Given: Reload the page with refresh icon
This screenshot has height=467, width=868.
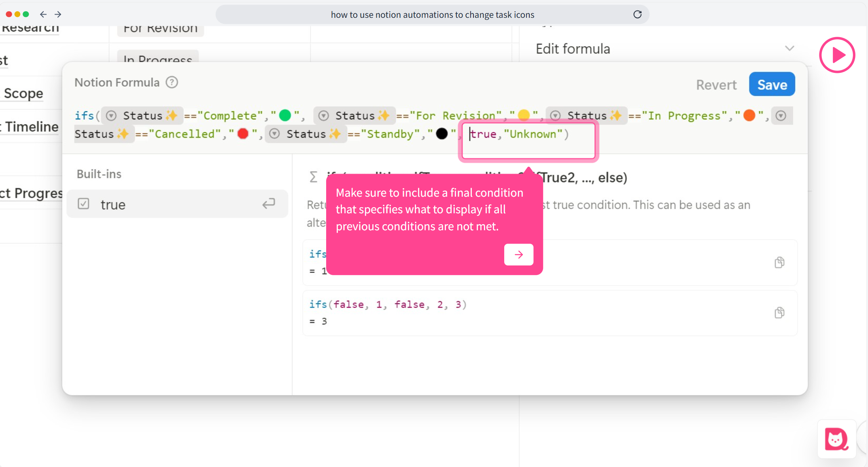Looking at the screenshot, I should click(x=637, y=14).
